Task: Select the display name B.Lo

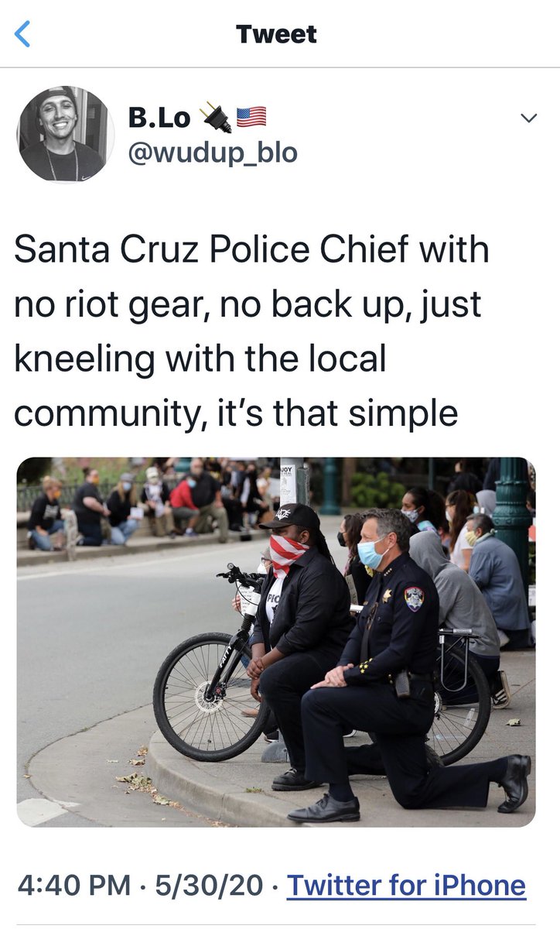Action: pos(160,118)
